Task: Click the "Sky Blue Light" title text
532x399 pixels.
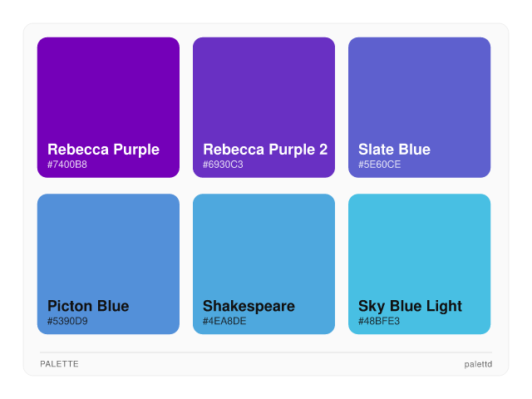Action: click(x=410, y=306)
